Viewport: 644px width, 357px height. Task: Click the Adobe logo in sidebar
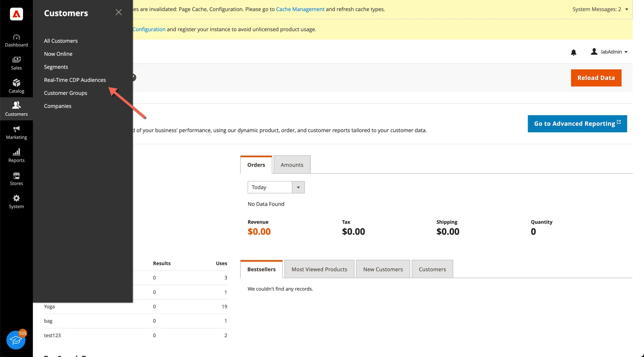[16, 14]
